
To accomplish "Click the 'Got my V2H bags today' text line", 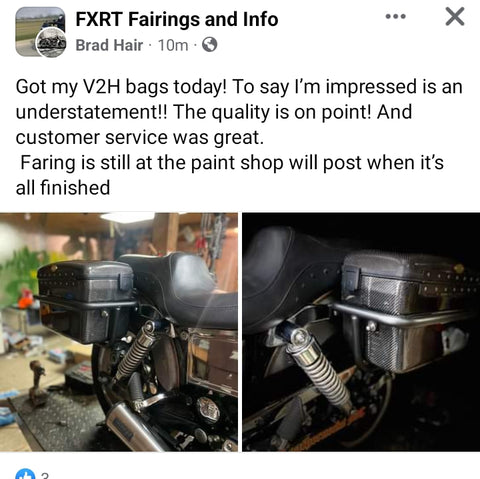I will (x=239, y=87).
